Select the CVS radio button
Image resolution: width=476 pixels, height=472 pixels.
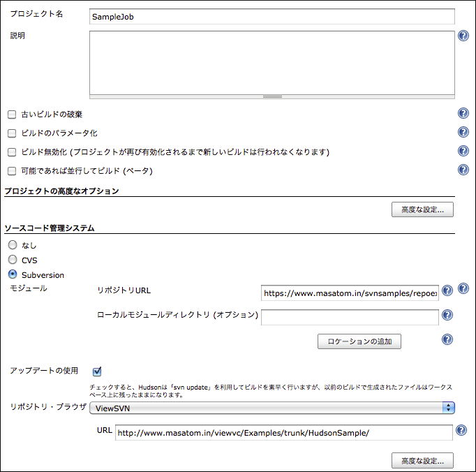12,260
